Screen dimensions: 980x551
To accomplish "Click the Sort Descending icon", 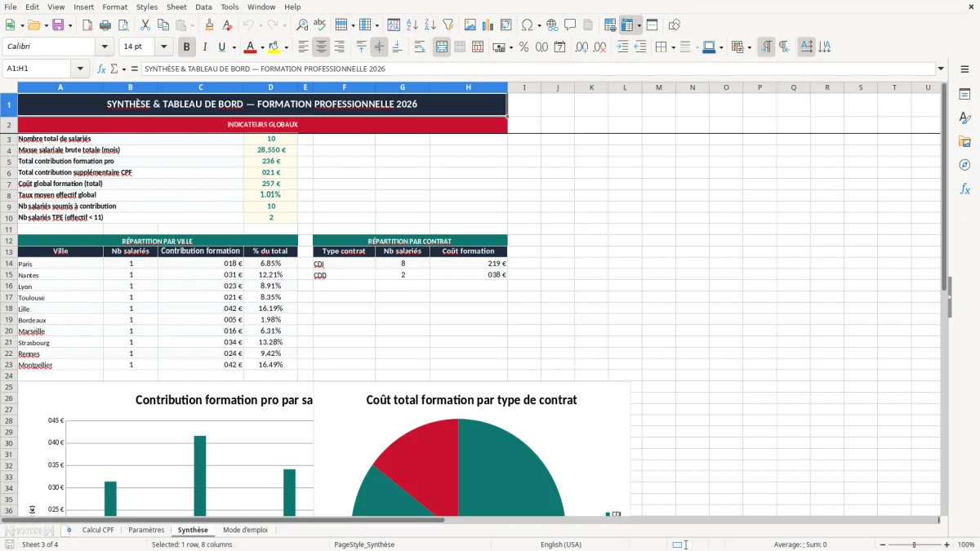I will pos(430,25).
